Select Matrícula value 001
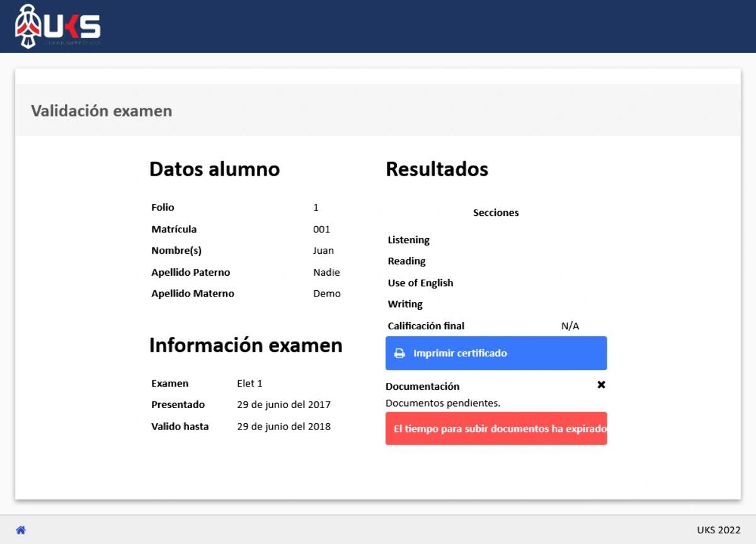The width and height of the screenshot is (756, 544). point(321,229)
